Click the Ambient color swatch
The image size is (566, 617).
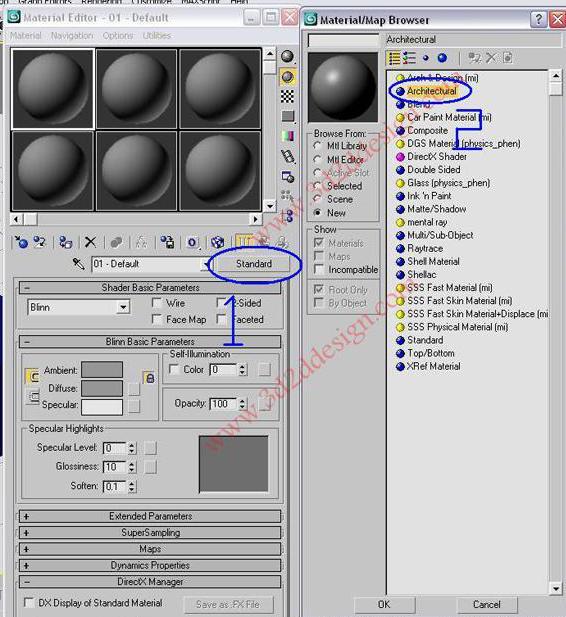102,370
